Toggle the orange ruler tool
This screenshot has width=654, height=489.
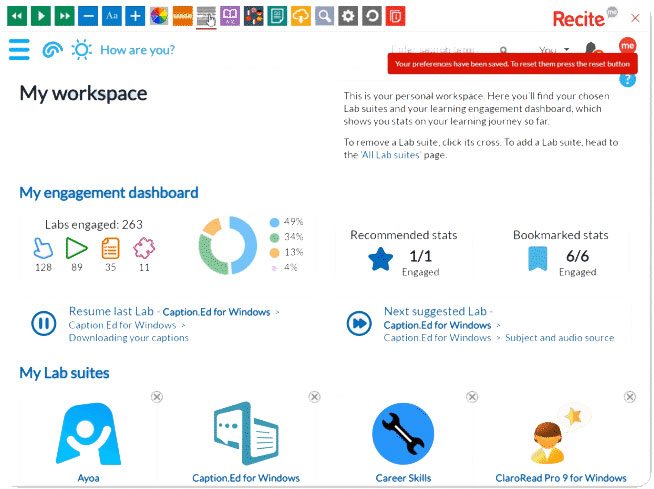coord(183,16)
